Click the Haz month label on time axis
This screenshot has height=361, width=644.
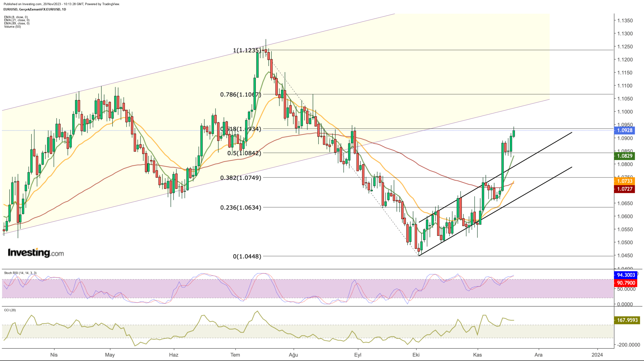(174, 355)
